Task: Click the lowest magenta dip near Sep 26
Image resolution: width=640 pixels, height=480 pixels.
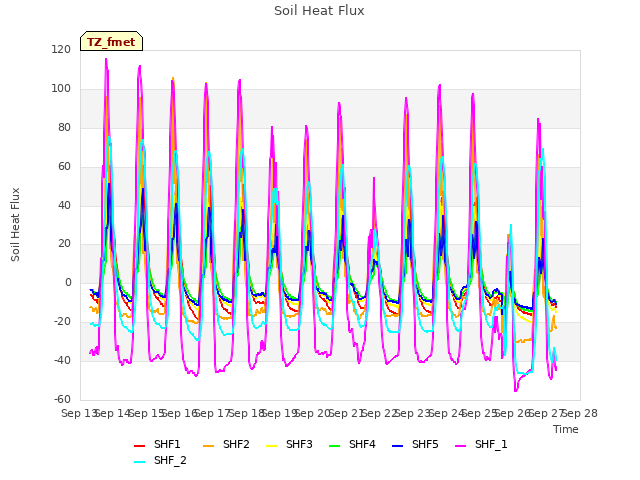Action: tap(516, 391)
